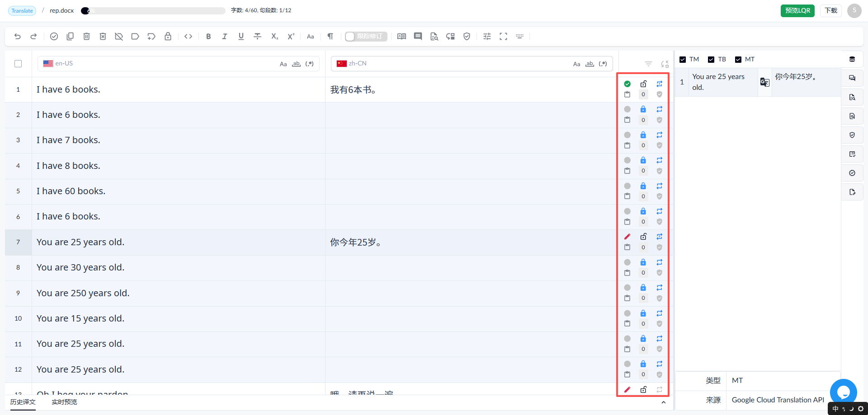The image size is (868, 415).
Task: Click the undo arrow in the toolbar
Action: [x=18, y=37]
